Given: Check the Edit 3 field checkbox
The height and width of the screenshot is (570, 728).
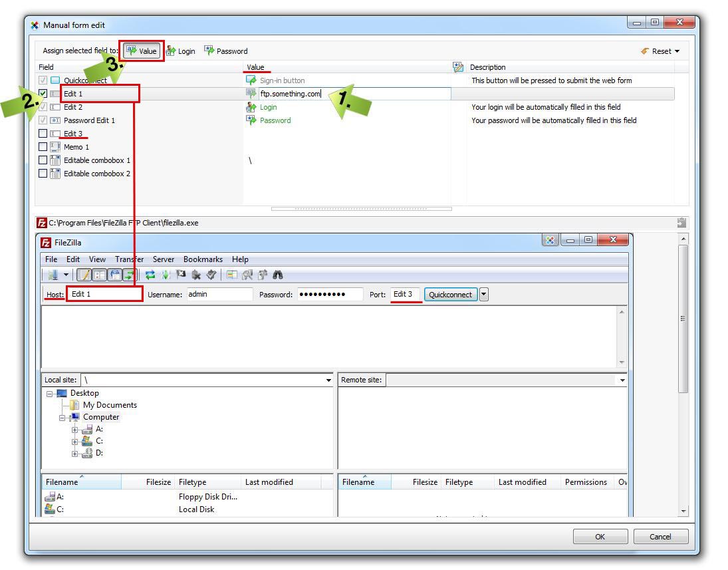Looking at the screenshot, I should tap(43, 134).
